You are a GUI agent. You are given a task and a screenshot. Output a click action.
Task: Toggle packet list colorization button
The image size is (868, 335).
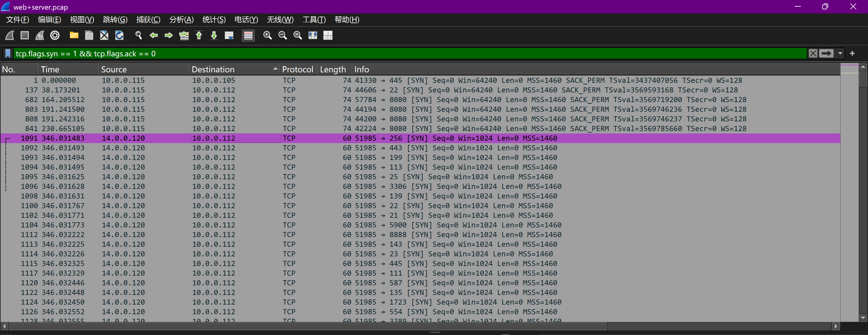(x=248, y=35)
